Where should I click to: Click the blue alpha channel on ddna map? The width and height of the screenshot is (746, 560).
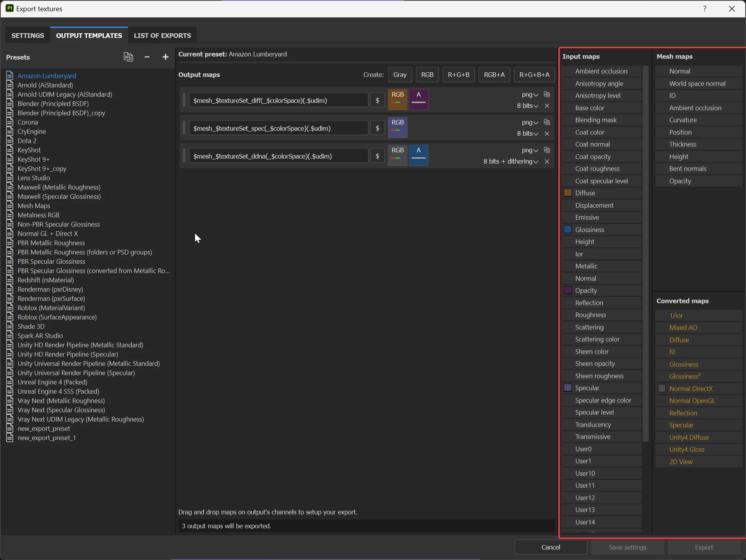coord(419,155)
